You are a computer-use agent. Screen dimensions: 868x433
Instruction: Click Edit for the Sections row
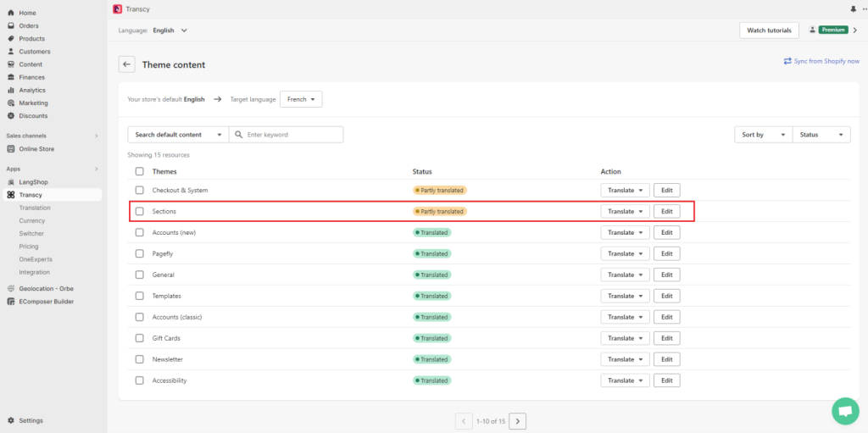[x=666, y=212]
